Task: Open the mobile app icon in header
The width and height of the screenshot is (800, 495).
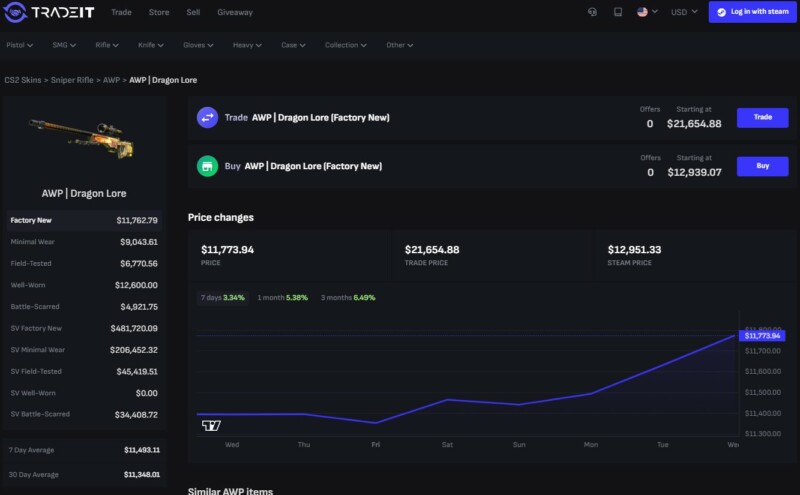Action: tap(618, 12)
